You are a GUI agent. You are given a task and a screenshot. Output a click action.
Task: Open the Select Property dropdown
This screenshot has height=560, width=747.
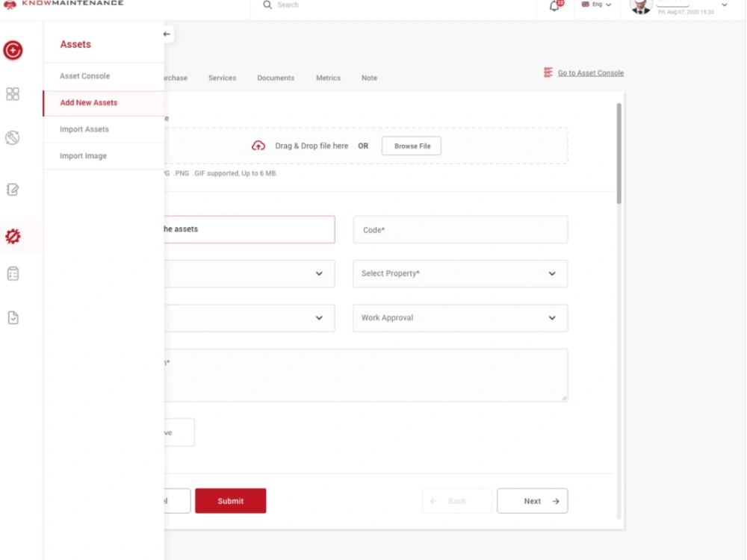coord(460,273)
